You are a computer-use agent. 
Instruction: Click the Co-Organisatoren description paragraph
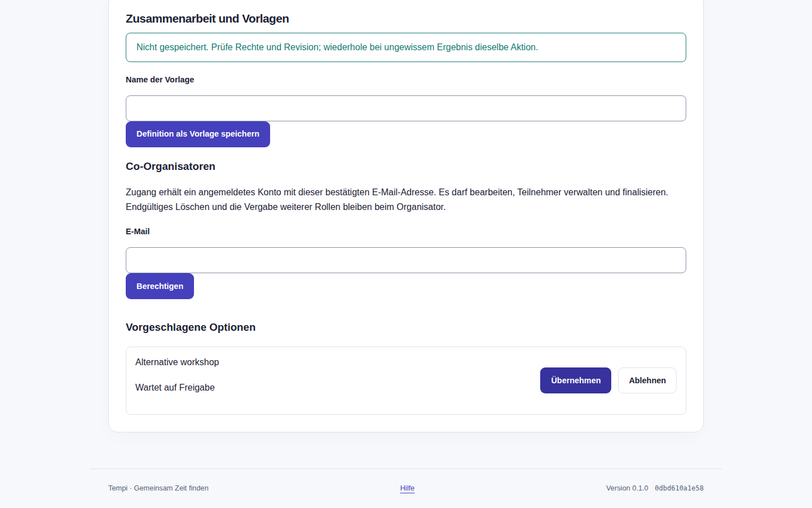tap(397, 200)
